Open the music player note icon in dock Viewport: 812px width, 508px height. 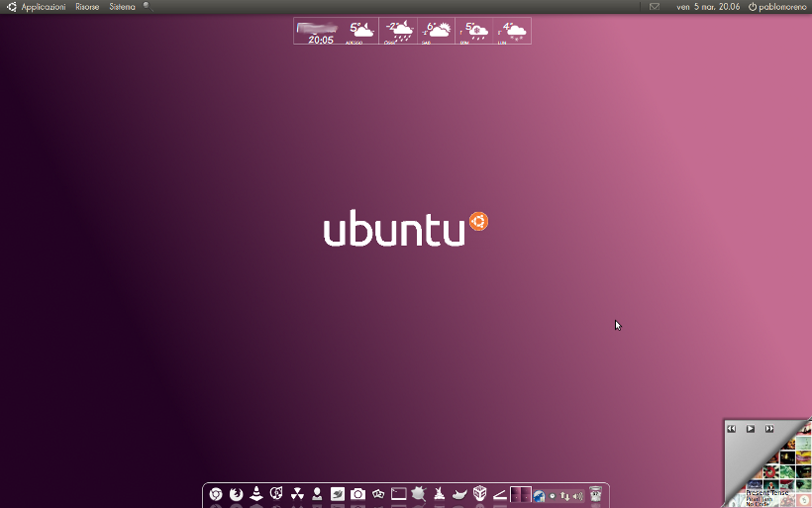tap(276, 493)
